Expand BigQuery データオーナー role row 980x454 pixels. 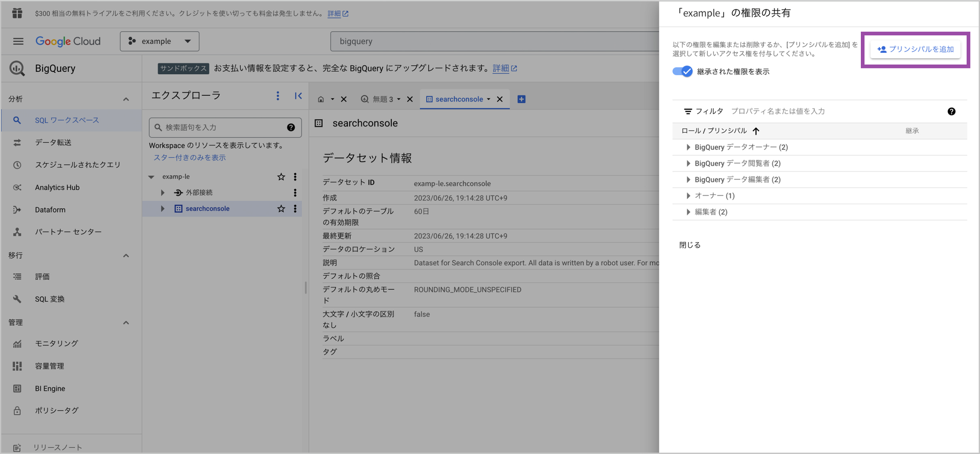point(688,147)
